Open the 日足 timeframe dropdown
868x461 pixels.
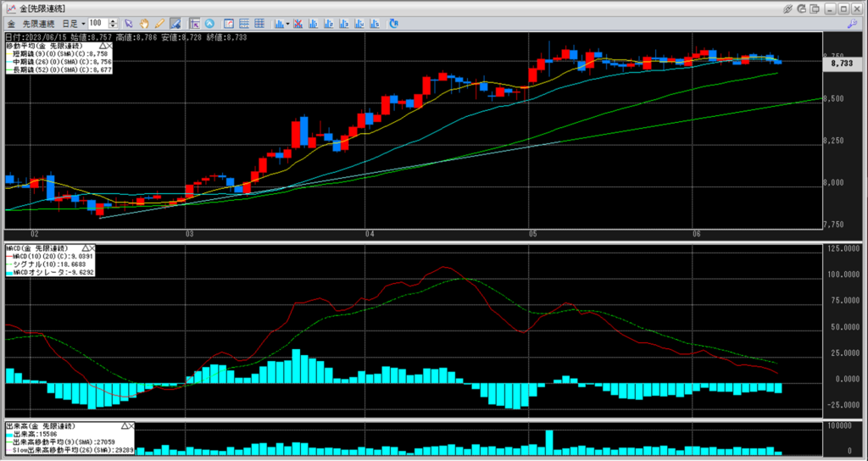point(73,23)
